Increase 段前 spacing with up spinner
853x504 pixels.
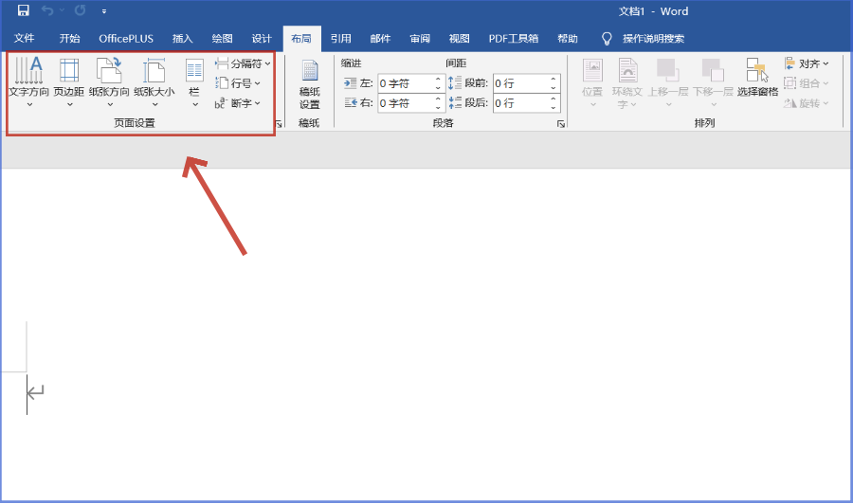pyautogui.click(x=554, y=79)
